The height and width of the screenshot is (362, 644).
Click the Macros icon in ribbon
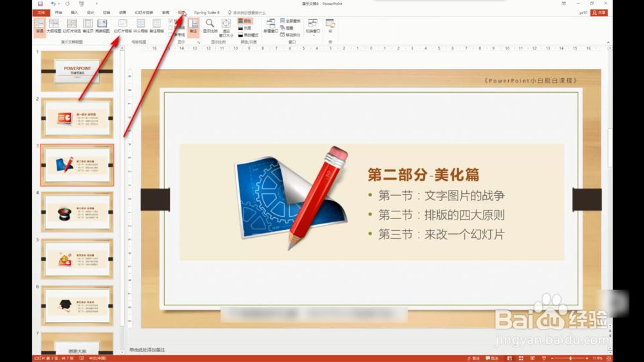[x=330, y=26]
